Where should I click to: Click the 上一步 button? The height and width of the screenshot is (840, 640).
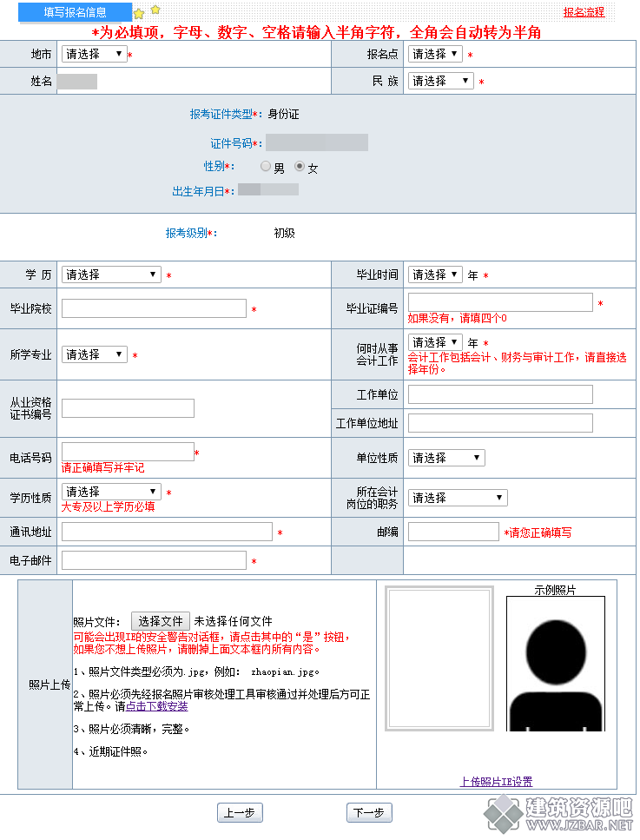(x=240, y=812)
